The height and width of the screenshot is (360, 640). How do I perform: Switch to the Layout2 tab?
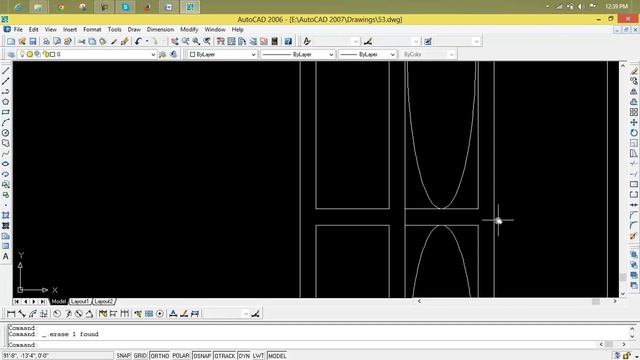pos(103,301)
